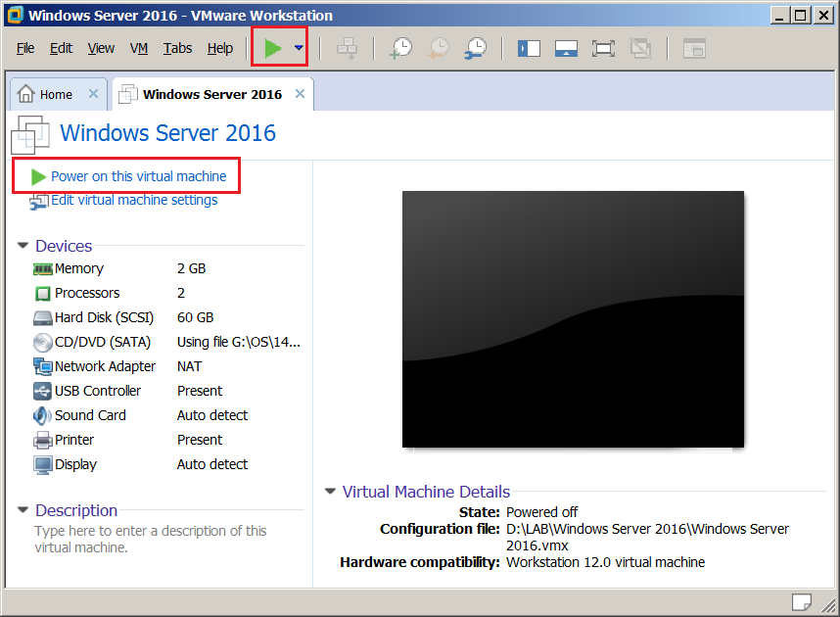Click the Powered off state text
This screenshot has height=617, width=840.
542,512
